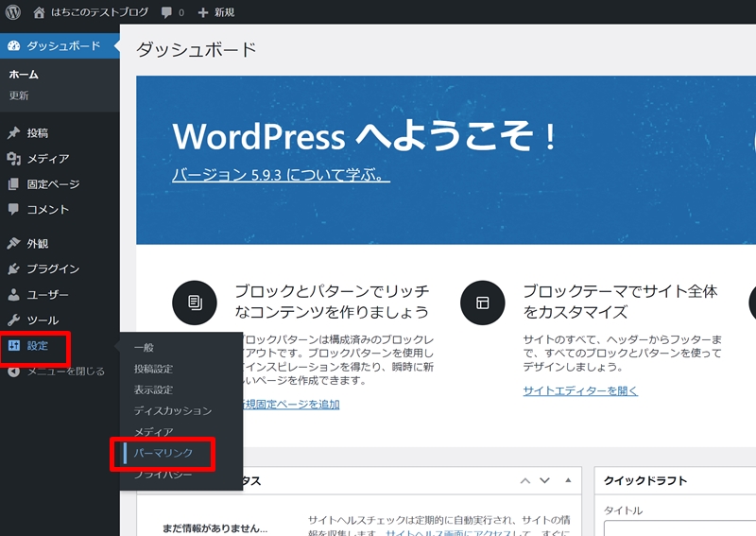Open 投稿設定 submenu item
The image size is (756, 536).
click(153, 369)
